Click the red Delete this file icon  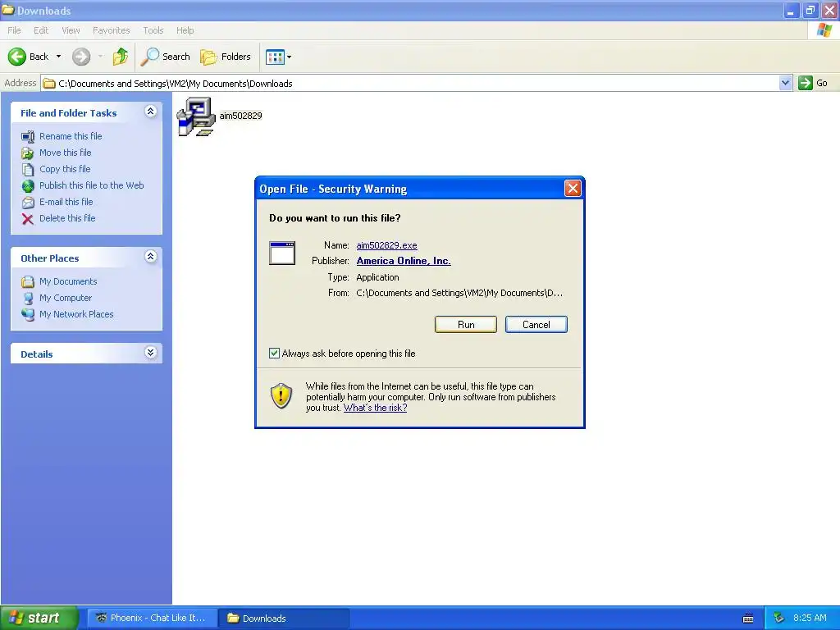tap(27, 218)
